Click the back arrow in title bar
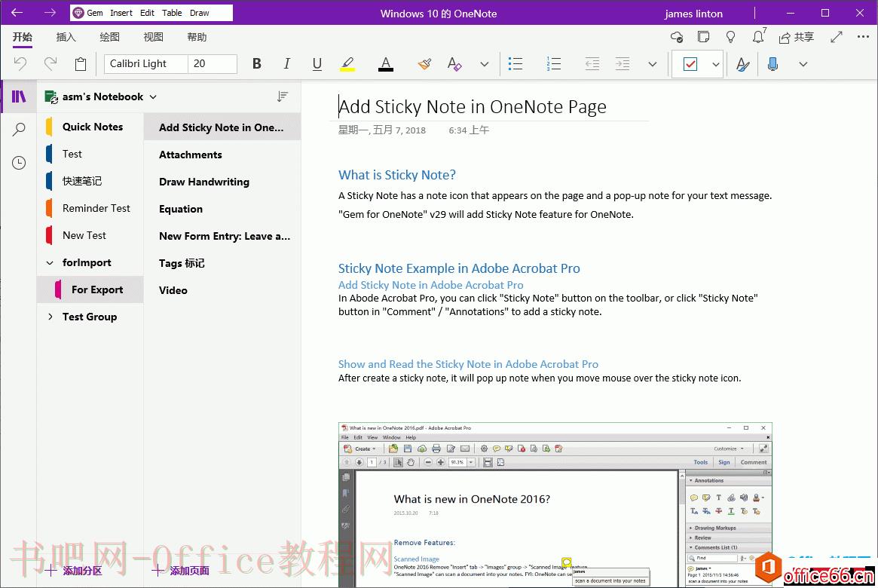 (x=17, y=12)
